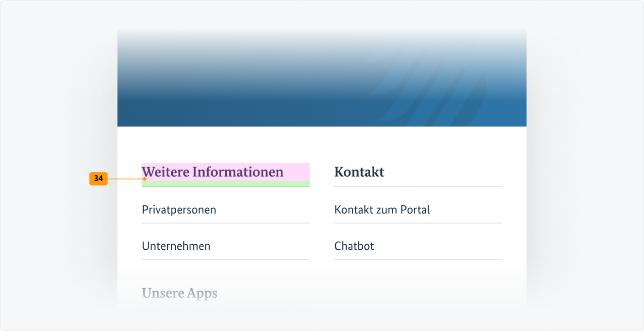Click the divider line under Chatbot
Image resolution: width=644 pixels, height=331 pixels.
point(418,258)
